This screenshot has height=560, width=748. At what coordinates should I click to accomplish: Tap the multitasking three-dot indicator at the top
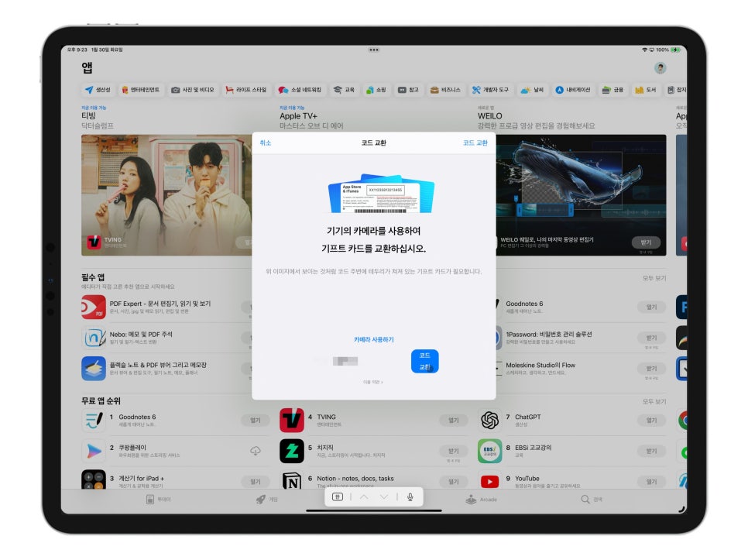point(373,50)
